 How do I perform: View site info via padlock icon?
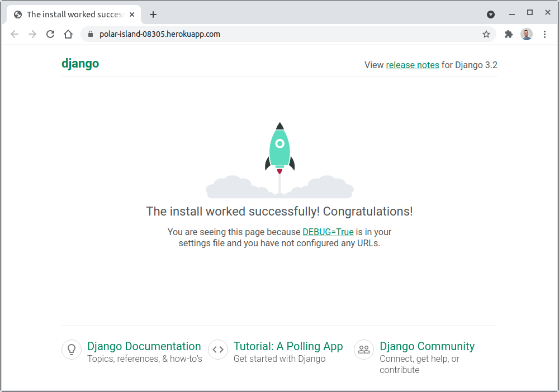[x=91, y=34]
